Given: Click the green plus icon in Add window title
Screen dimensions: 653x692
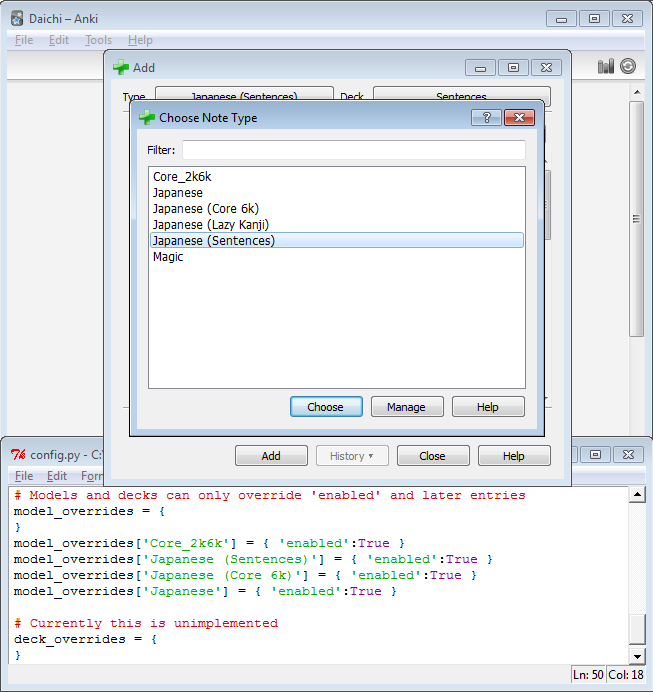Looking at the screenshot, I should 120,68.
